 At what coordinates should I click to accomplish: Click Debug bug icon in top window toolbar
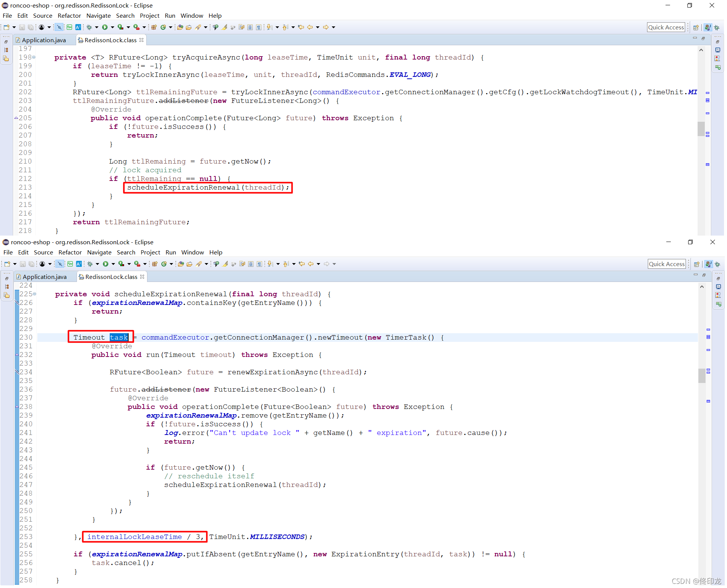pyautogui.click(x=89, y=27)
